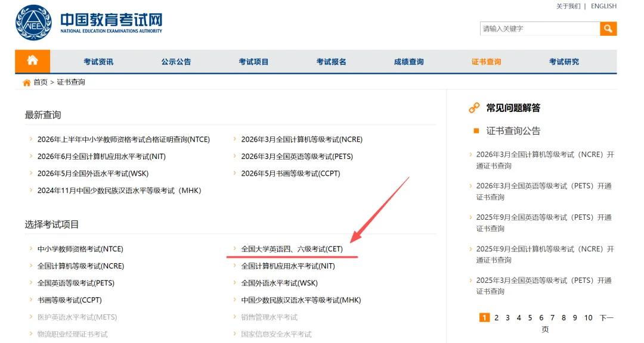Screen dimensions: 644x343
Task: Open 2026年5月书画等级考试(CCPT)
Action: coord(291,173)
